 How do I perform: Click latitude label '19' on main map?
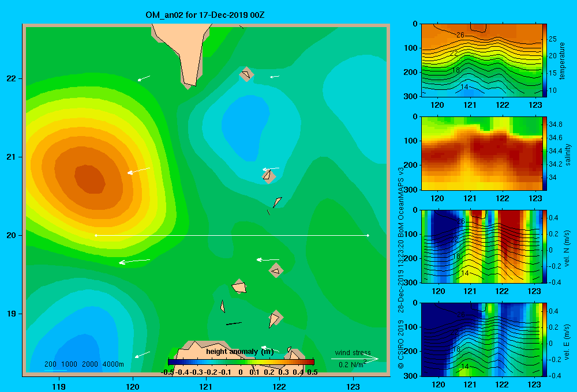[12, 314]
